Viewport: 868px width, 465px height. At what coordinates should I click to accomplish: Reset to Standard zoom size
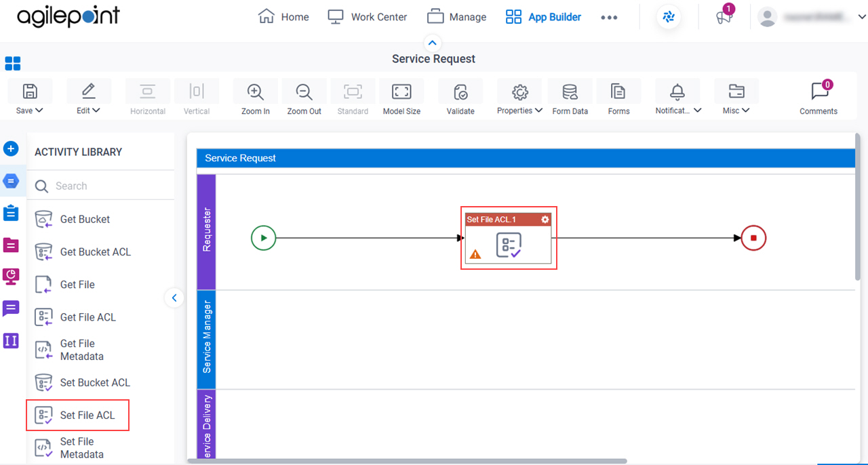[353, 98]
